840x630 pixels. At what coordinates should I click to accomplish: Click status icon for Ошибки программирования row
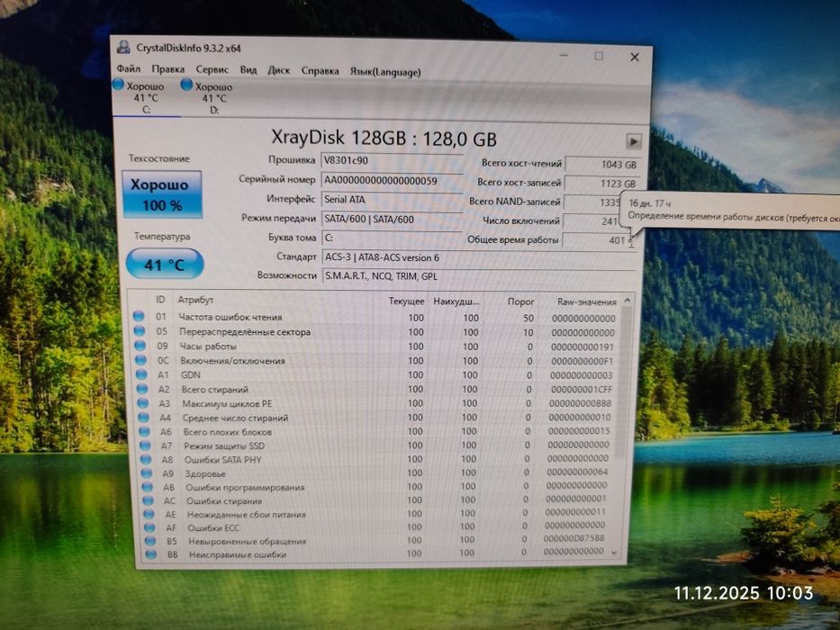pyautogui.click(x=148, y=487)
